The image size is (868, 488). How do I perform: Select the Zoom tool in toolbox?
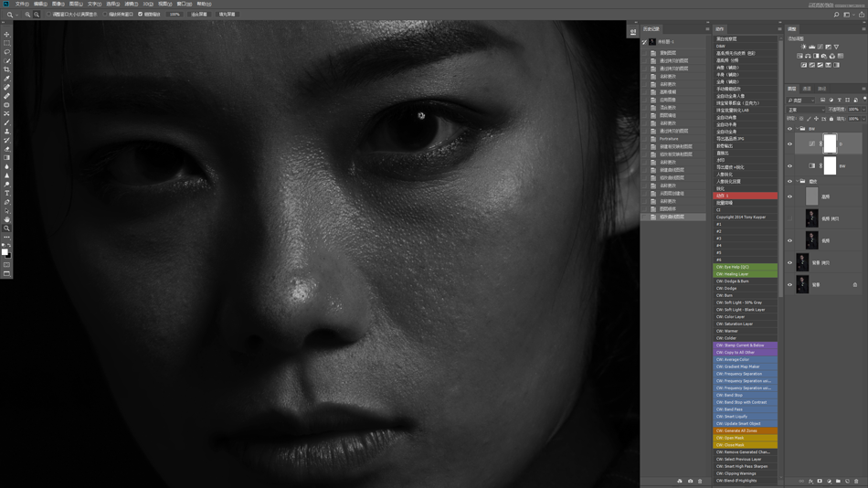click(6, 228)
